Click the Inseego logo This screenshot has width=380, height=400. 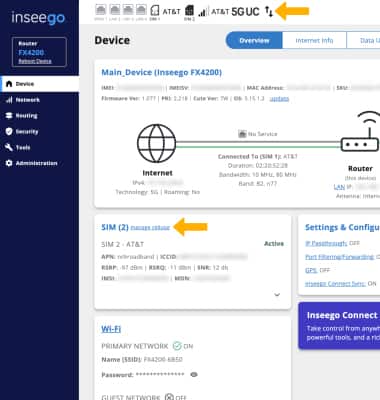click(38, 18)
